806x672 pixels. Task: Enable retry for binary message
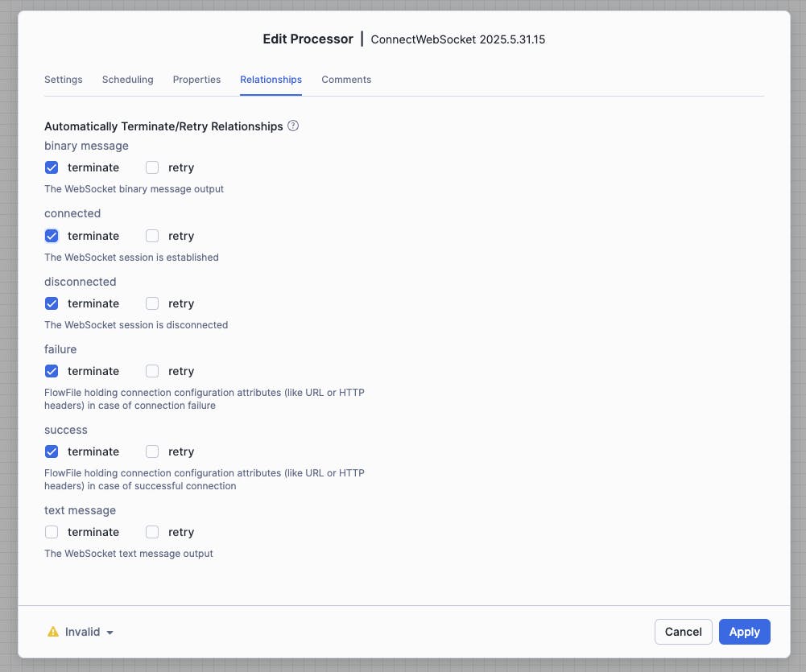tap(152, 167)
